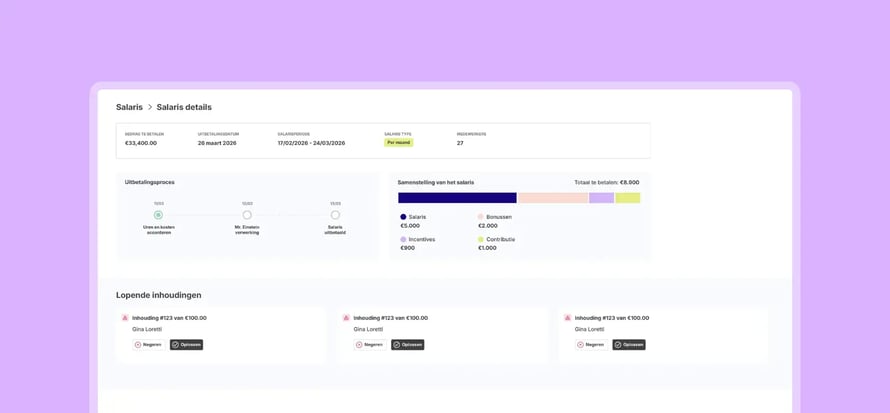890x413 pixels.
Task: Click Negeren button on middle deduction card
Action: click(x=370, y=344)
